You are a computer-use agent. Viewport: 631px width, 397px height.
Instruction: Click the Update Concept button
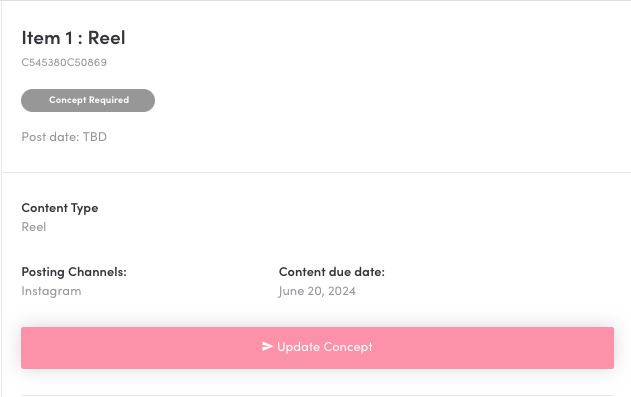(x=318, y=348)
